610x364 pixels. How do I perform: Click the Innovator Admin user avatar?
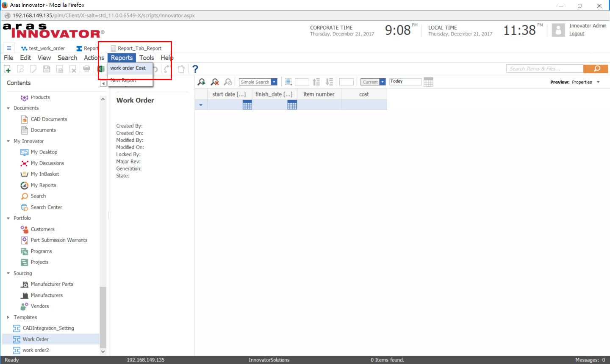(x=558, y=30)
